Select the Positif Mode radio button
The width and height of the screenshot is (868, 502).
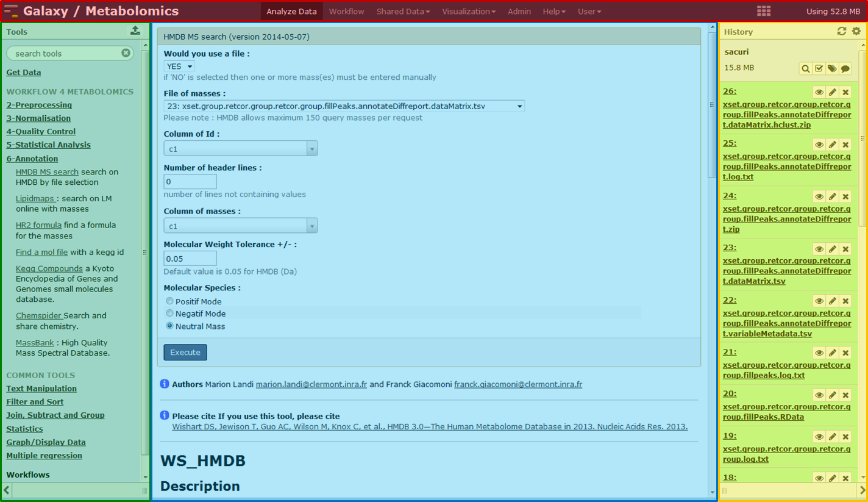[x=170, y=301]
